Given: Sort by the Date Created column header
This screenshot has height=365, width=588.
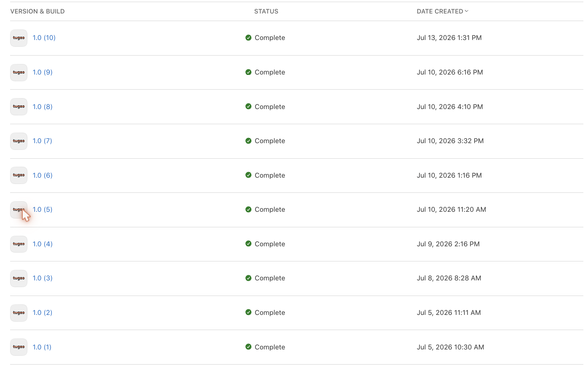Looking at the screenshot, I should [442, 11].
